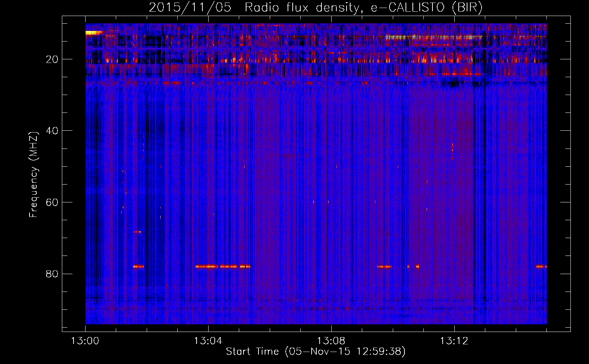Click the 13:00 time tick label

85,341
